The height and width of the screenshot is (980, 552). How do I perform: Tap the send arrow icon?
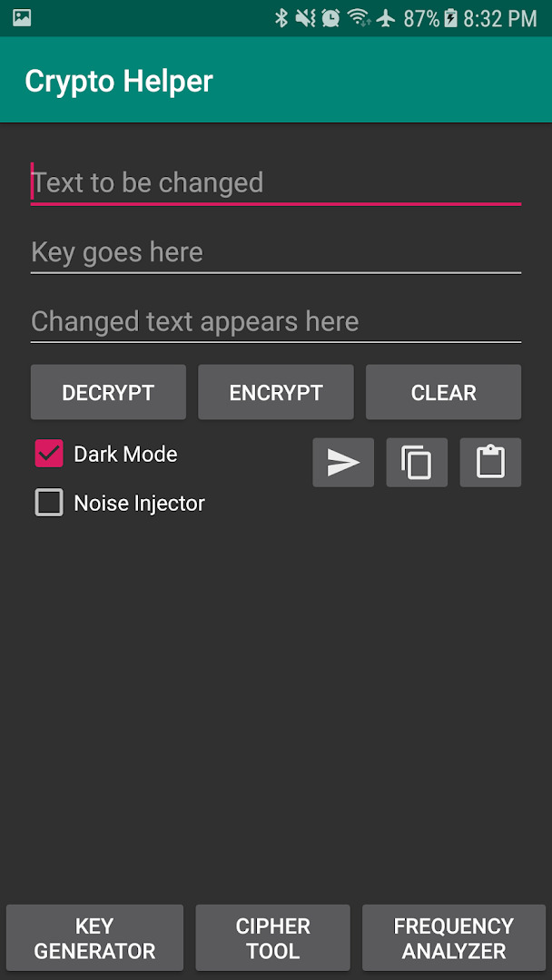click(x=343, y=463)
